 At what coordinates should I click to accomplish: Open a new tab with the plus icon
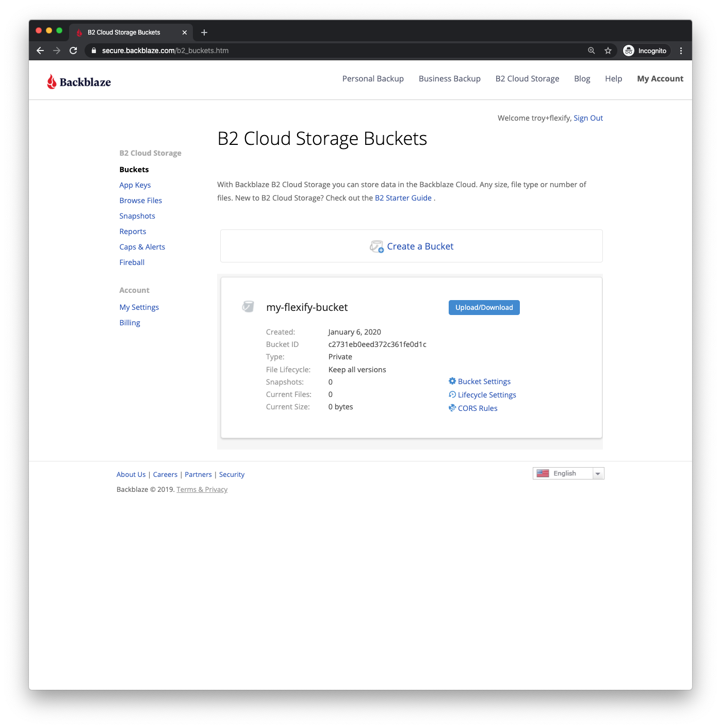(204, 32)
